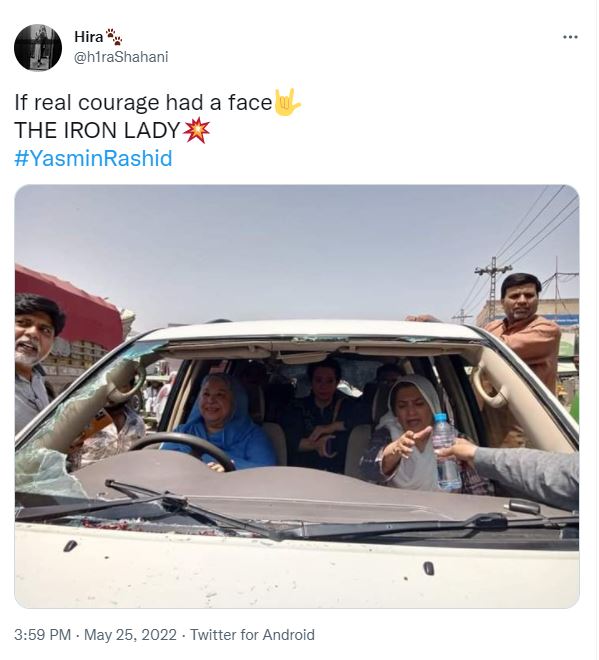Screen dimensions: 599x660
Task: Click the May 25, 2022 date
Action: tap(130, 634)
